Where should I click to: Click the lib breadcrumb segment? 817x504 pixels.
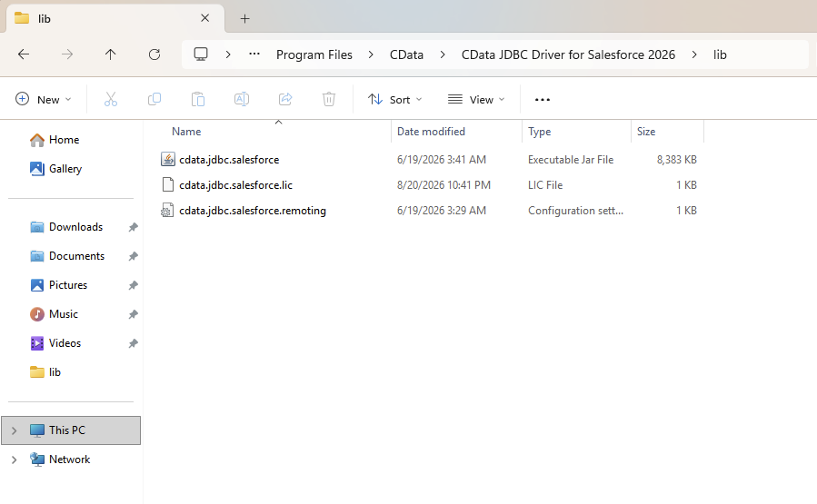tap(720, 54)
